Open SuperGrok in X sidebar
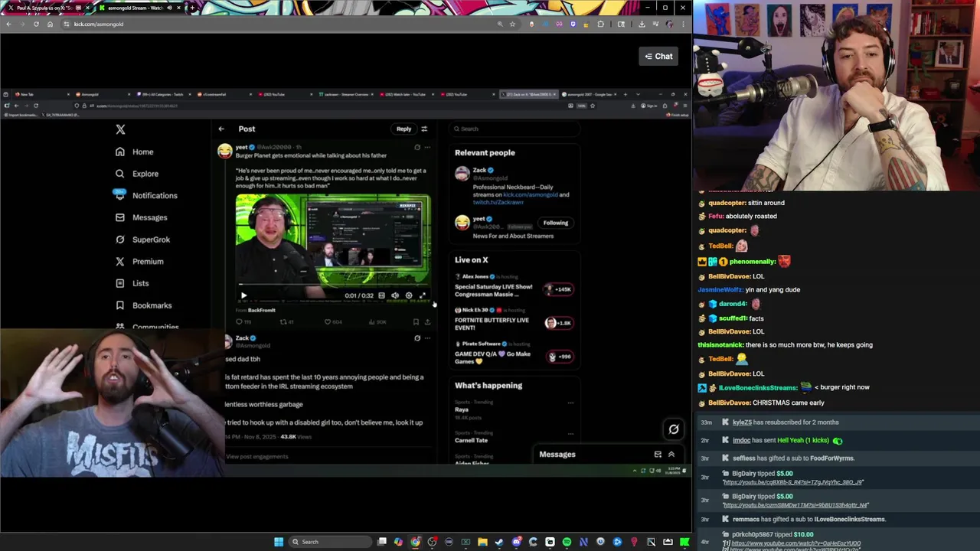The width and height of the screenshot is (980, 551). (x=143, y=240)
